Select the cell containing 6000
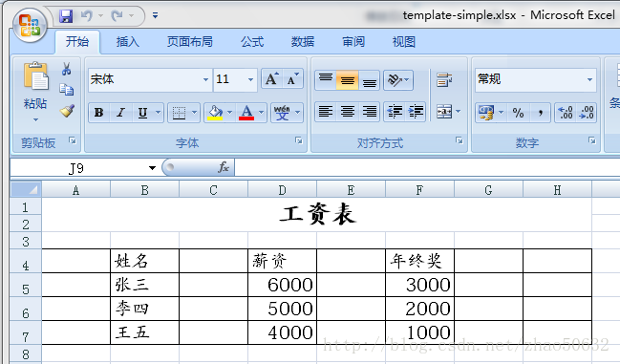Screen dimensions: 620x364 283,285
